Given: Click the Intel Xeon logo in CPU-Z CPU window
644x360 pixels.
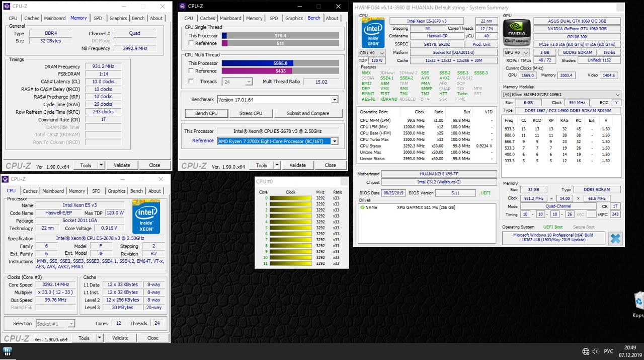Looking at the screenshot, I should pyautogui.click(x=146, y=217).
